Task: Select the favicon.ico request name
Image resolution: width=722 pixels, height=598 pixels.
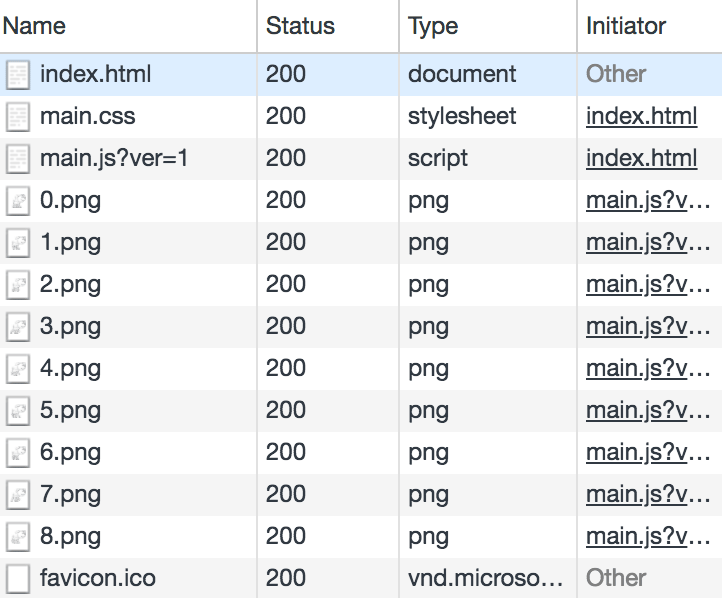Action: 98,578
